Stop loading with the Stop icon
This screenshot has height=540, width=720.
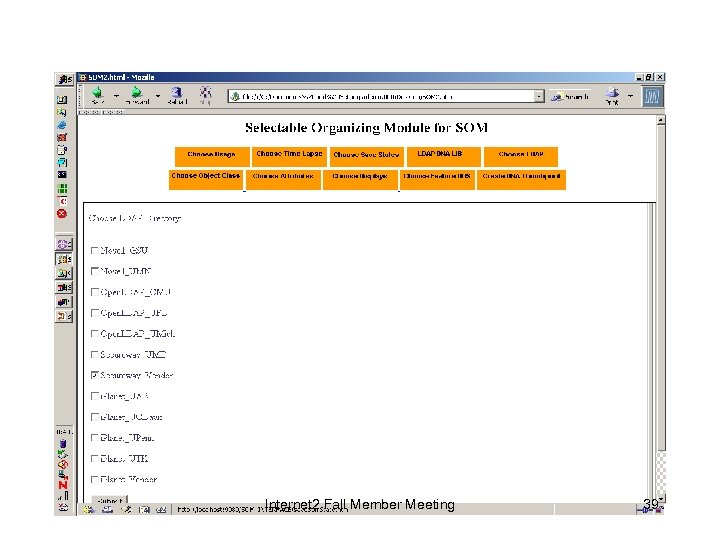click(205, 95)
